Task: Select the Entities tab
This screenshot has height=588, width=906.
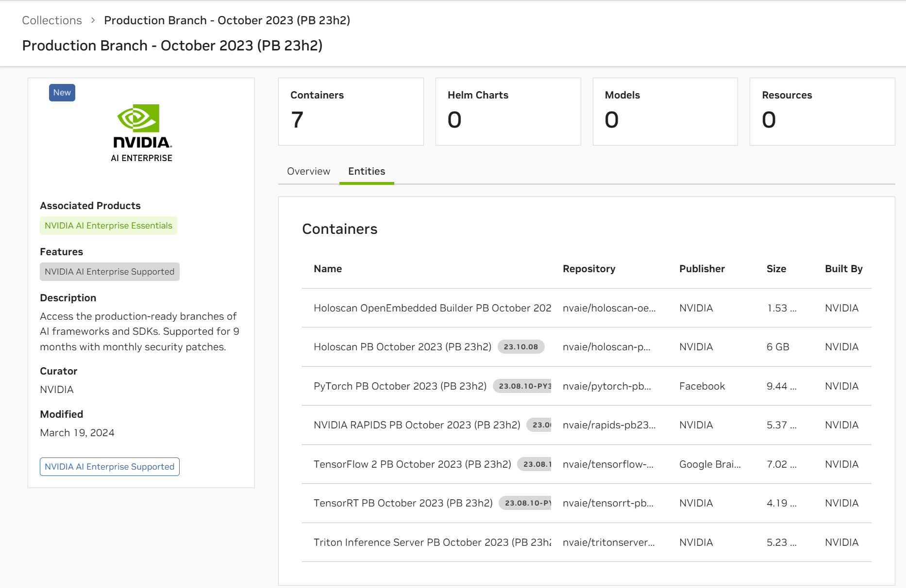Action: [367, 171]
